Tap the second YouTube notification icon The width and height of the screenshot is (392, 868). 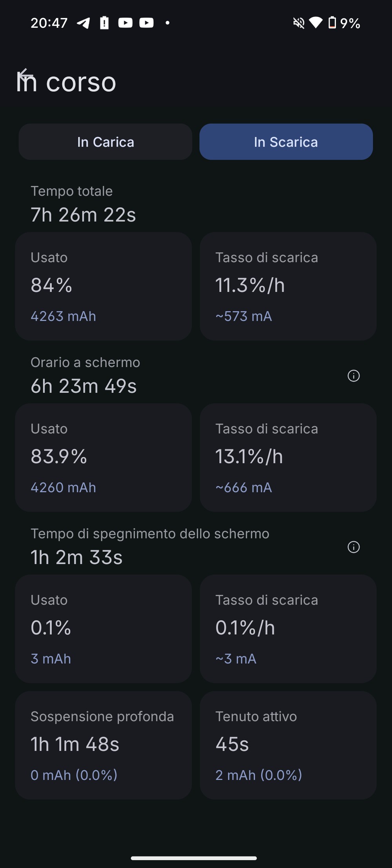tap(147, 23)
